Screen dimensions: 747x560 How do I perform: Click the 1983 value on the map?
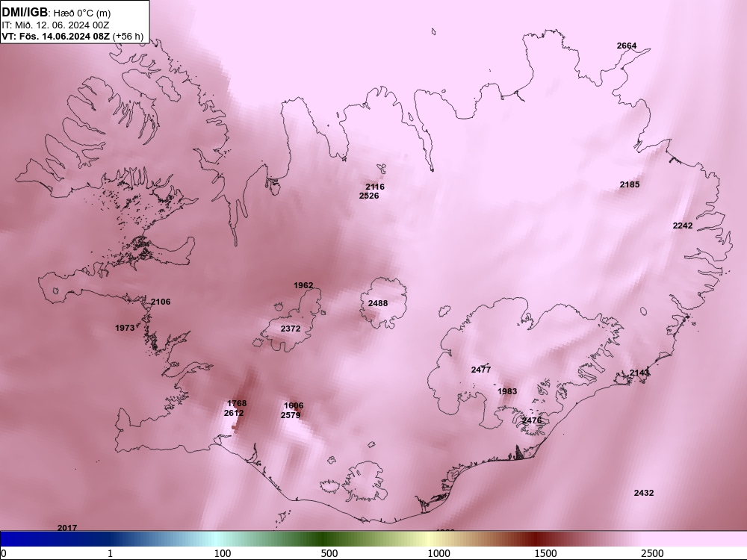point(507,391)
